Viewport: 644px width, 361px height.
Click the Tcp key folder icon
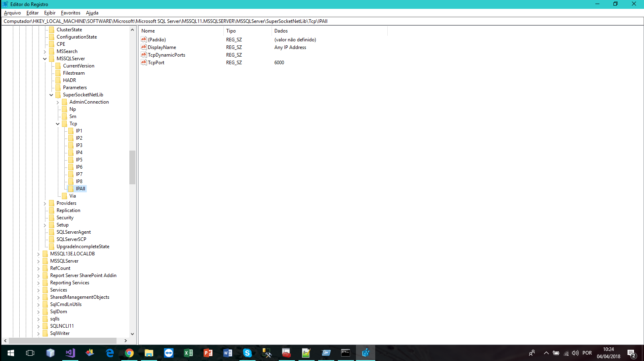coord(65,124)
